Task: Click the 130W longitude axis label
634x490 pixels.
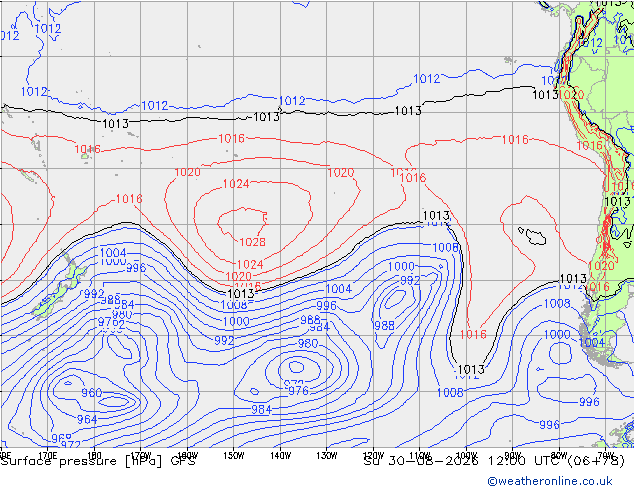Action: (x=327, y=456)
